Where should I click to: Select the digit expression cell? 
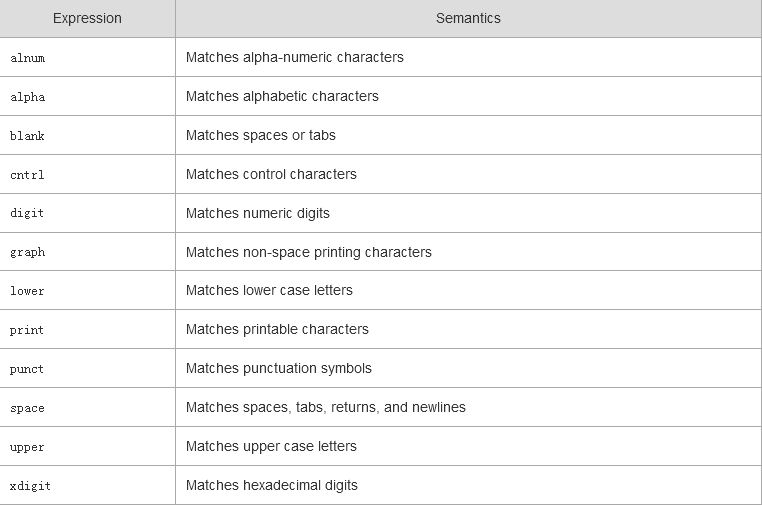click(28, 214)
